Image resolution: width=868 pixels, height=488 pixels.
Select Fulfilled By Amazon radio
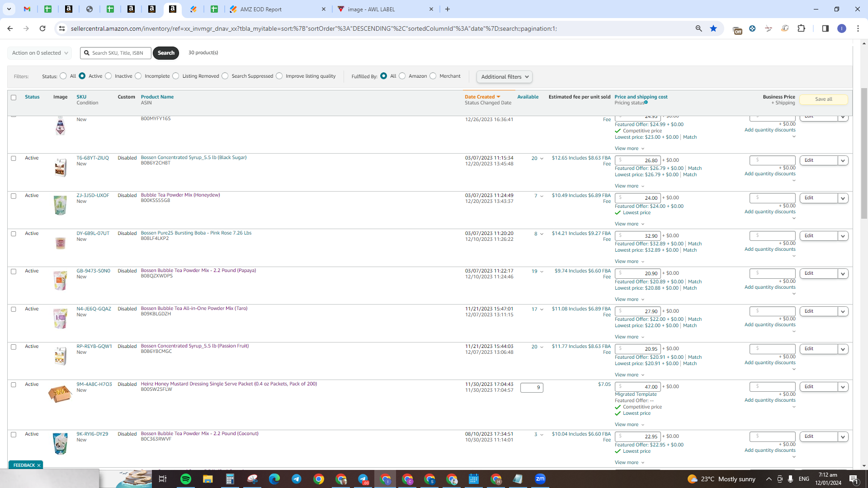pos(402,76)
